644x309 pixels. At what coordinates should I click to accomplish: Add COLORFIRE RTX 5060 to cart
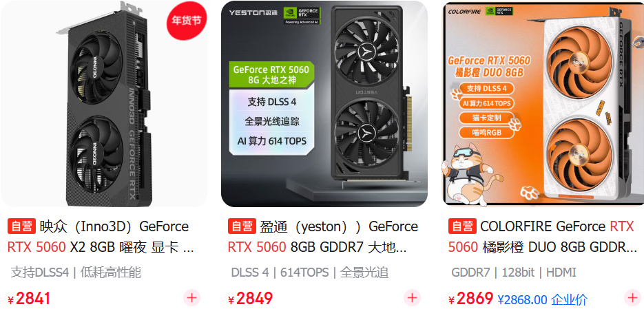click(x=632, y=297)
